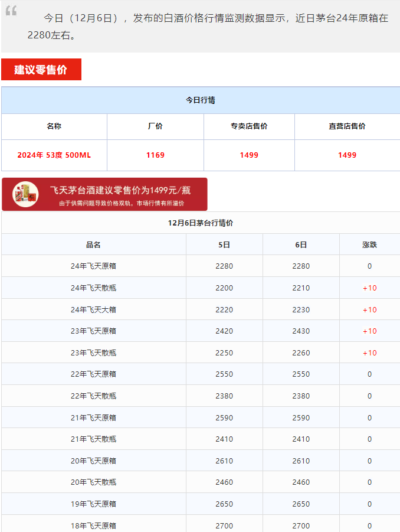Select the 5日 price 2200 cell
The height and width of the screenshot is (532, 400).
click(224, 288)
